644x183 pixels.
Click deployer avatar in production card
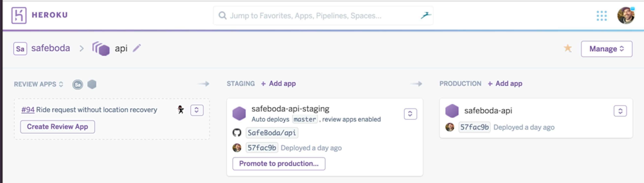point(450,127)
